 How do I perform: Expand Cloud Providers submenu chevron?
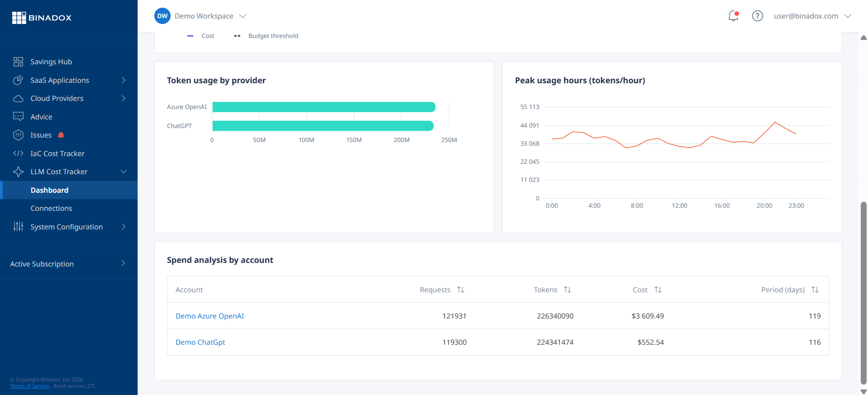[x=124, y=98]
